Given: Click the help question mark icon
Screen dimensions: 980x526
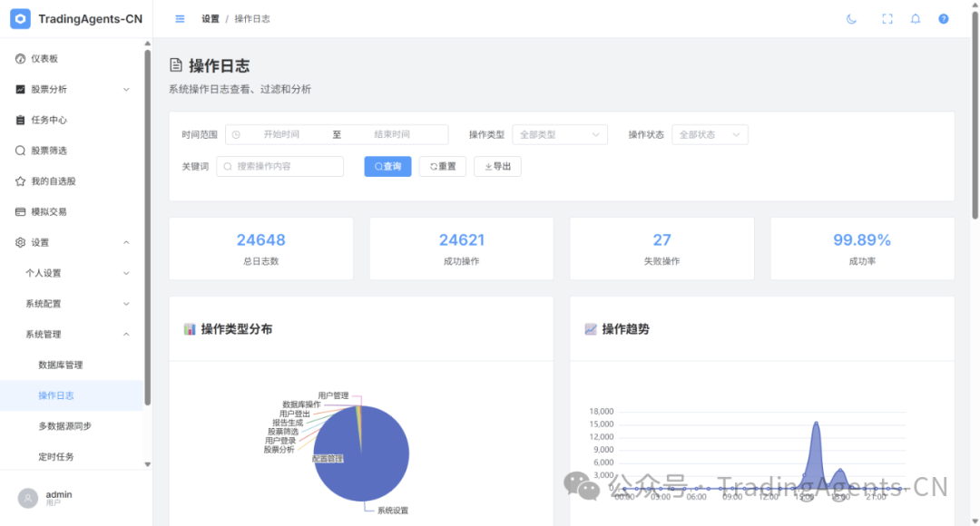Looking at the screenshot, I should (944, 19).
